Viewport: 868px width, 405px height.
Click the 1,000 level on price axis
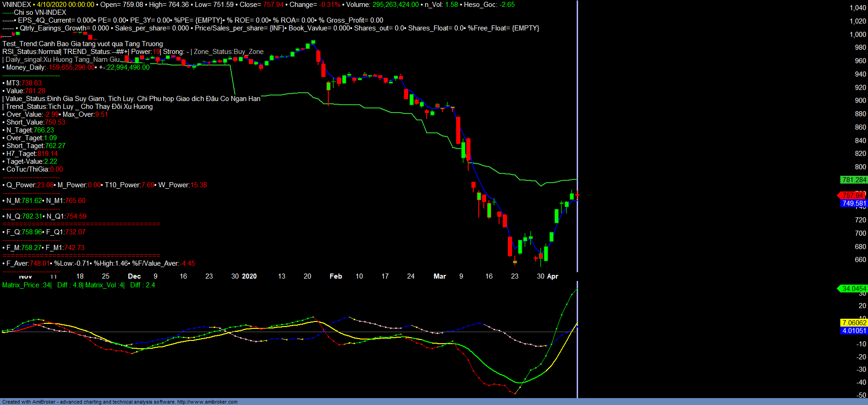(857, 35)
